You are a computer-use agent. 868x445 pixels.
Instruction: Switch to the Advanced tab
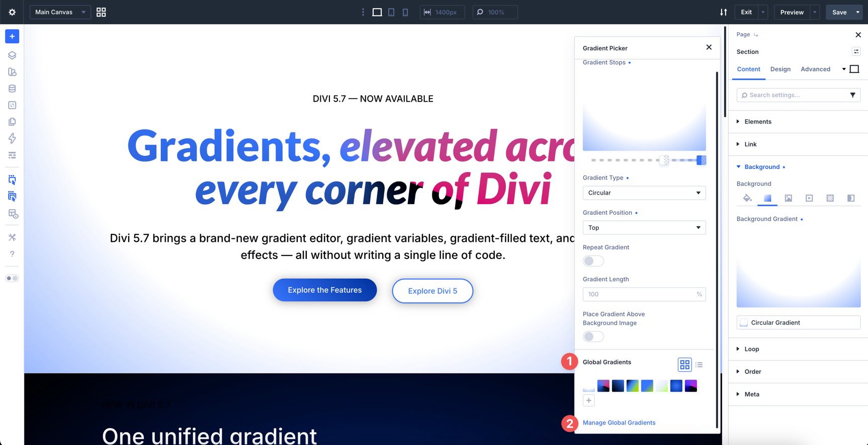[815, 69]
